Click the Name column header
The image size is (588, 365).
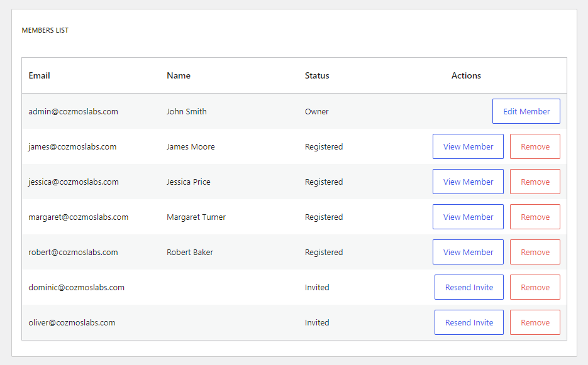tap(179, 75)
